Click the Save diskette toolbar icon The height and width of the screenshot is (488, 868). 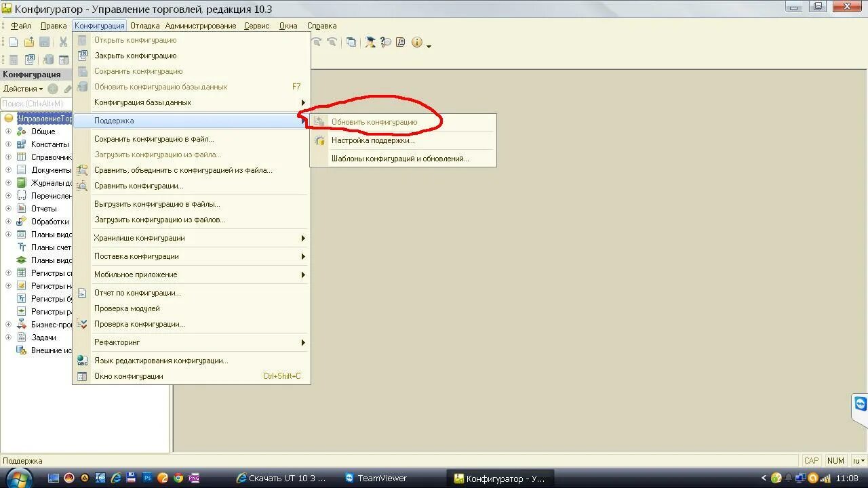click(x=45, y=42)
